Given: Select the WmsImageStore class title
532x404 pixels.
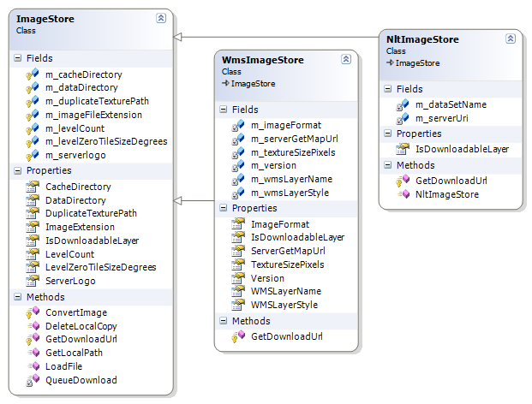Looking at the screenshot, I should (263, 60).
